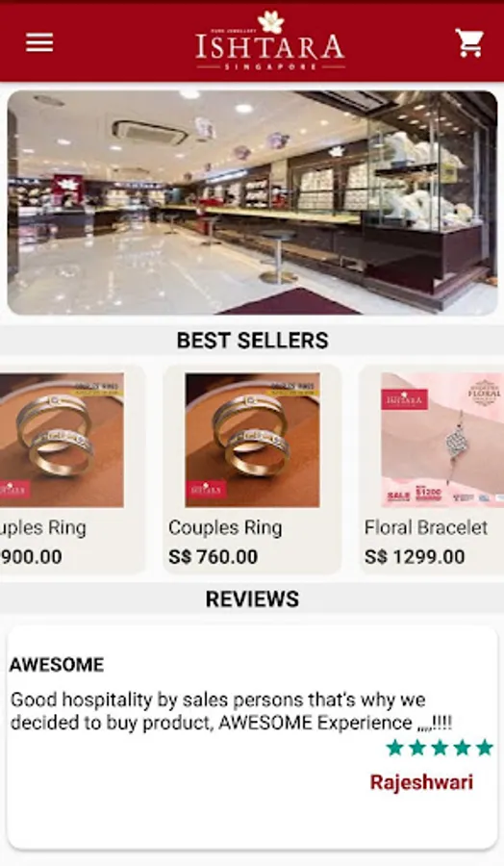This screenshot has height=866, width=504.
Task: Open the shopping cart
Action: (469, 42)
